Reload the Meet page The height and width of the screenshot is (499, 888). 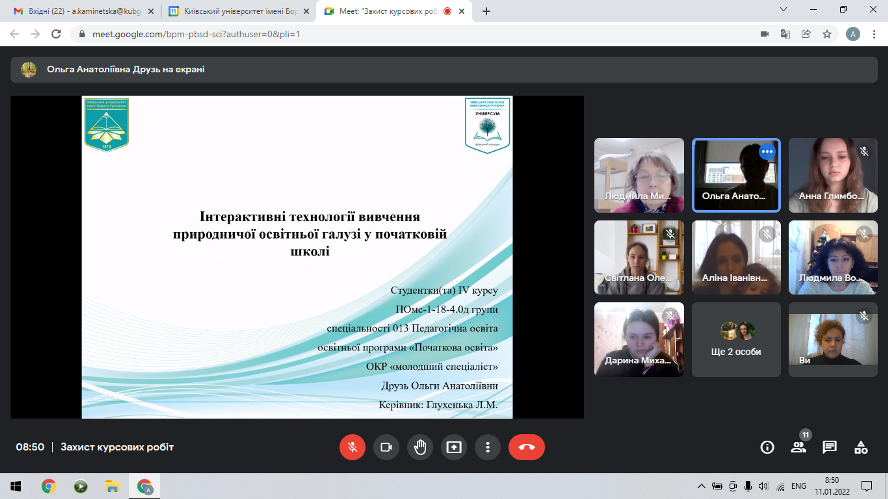(56, 34)
